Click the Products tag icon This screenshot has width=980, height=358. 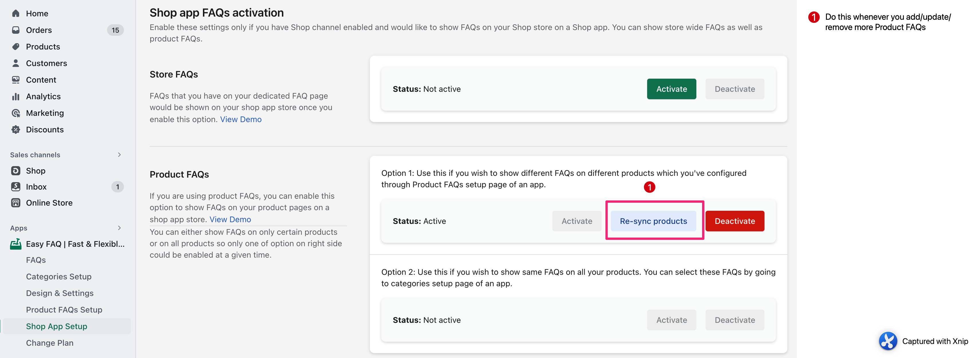click(15, 47)
